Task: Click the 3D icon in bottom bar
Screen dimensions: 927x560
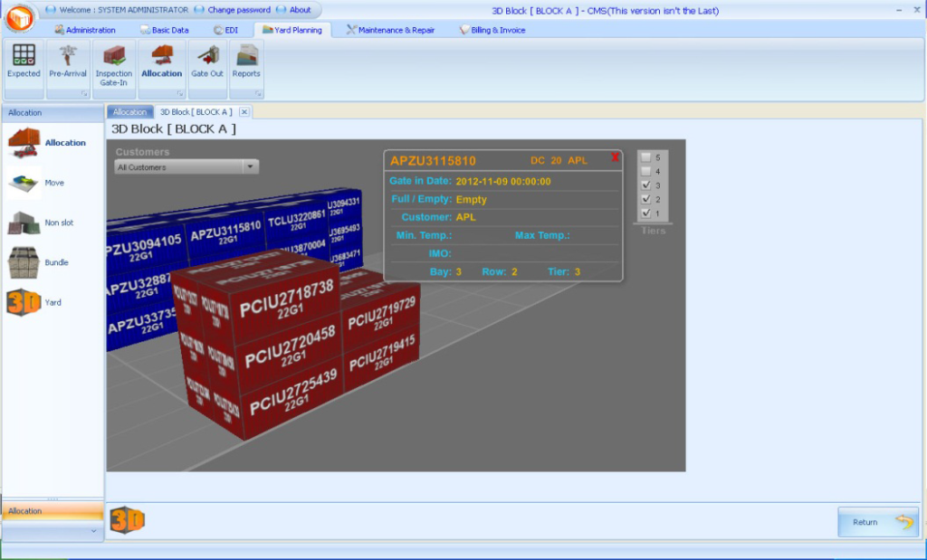Action: [127, 520]
